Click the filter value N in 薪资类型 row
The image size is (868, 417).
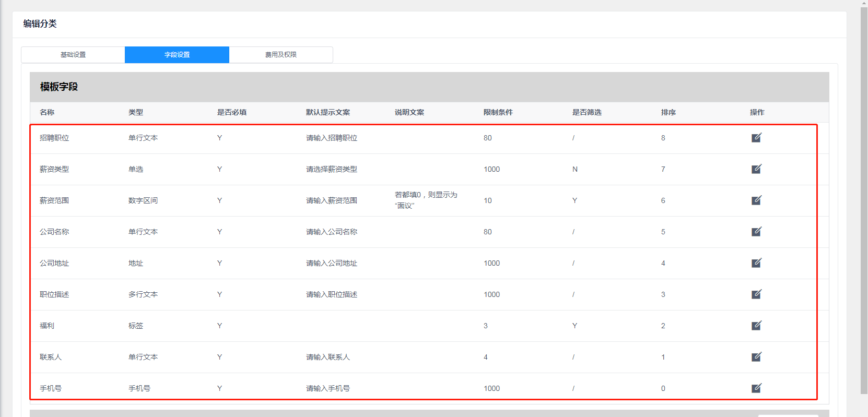tap(575, 169)
